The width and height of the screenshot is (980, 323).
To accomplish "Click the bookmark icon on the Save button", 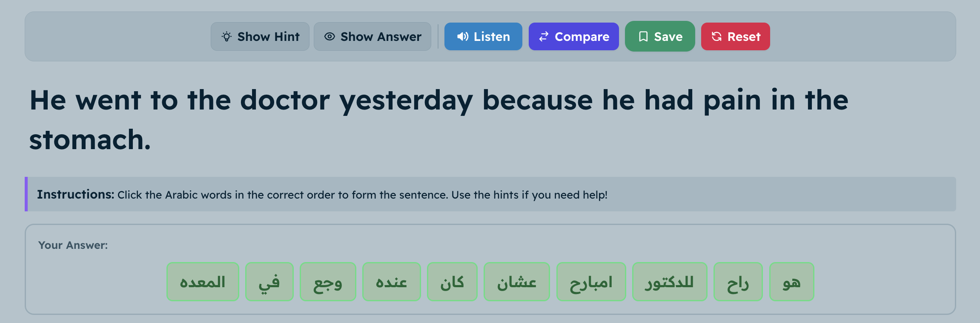I will click(x=644, y=36).
